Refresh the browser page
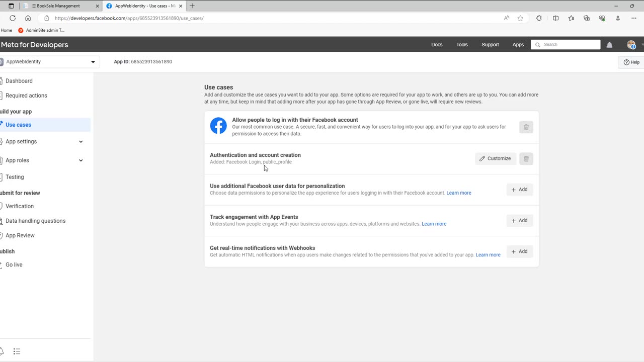The image size is (644, 362). 13,18
